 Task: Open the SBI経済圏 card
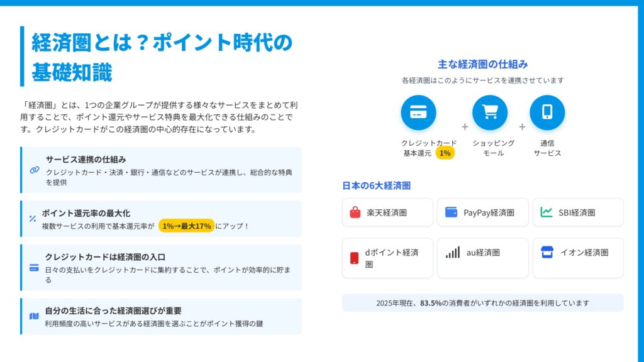tap(578, 212)
